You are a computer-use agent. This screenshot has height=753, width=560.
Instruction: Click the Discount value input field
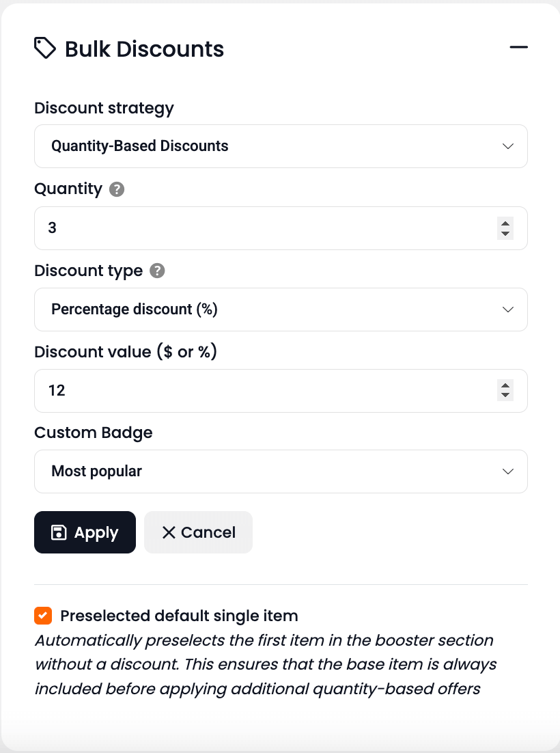click(266, 391)
